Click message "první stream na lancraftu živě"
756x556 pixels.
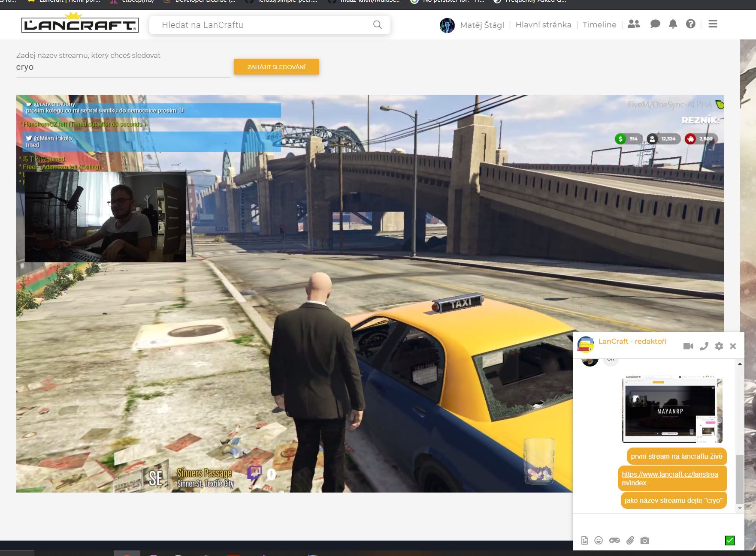(677, 456)
